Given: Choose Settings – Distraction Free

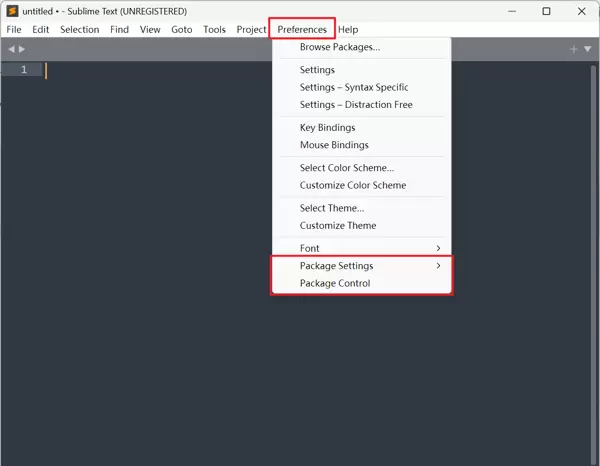Looking at the screenshot, I should click(x=356, y=105).
